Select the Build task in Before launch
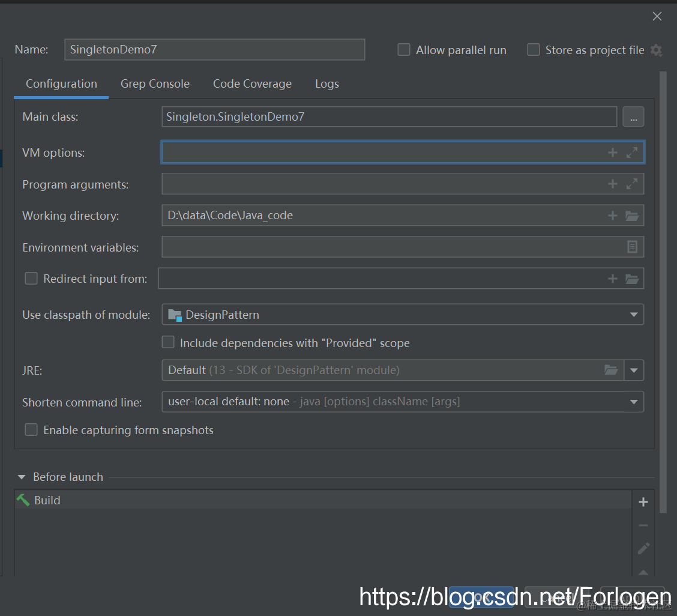The width and height of the screenshot is (677, 616). coord(323,500)
